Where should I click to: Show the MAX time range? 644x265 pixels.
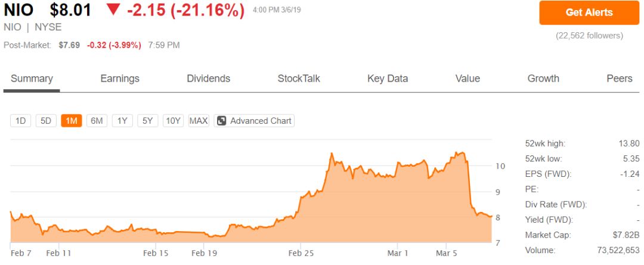199,121
